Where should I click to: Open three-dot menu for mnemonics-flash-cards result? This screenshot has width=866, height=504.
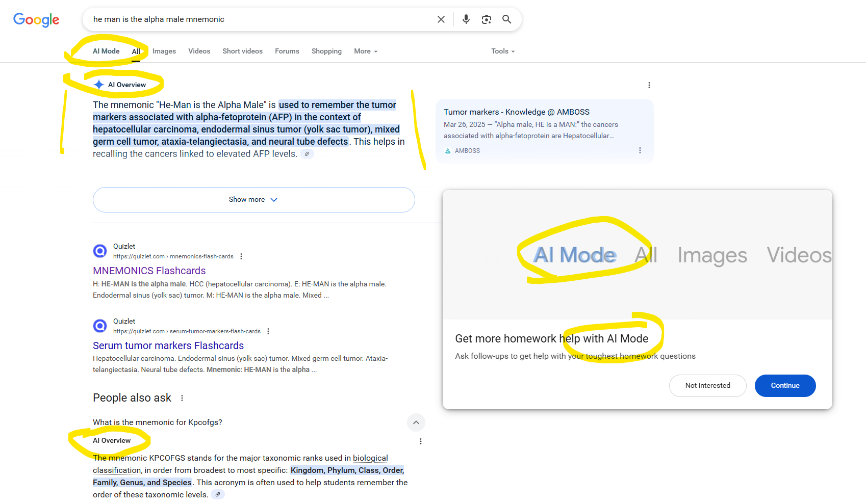[241, 256]
